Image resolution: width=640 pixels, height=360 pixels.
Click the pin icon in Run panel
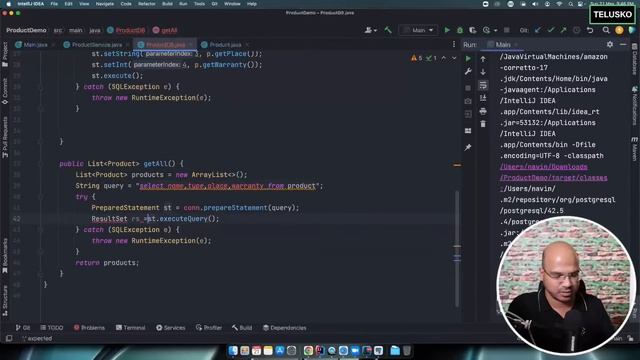(x=468, y=147)
